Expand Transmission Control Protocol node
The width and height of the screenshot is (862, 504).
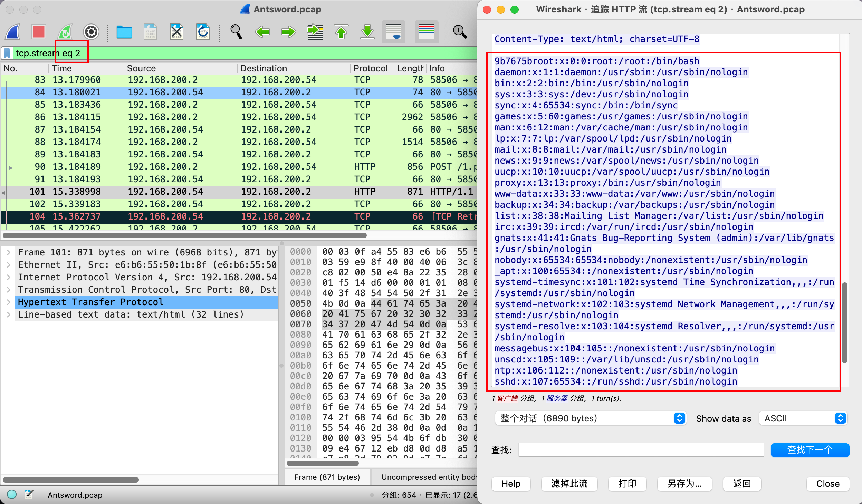9,290
